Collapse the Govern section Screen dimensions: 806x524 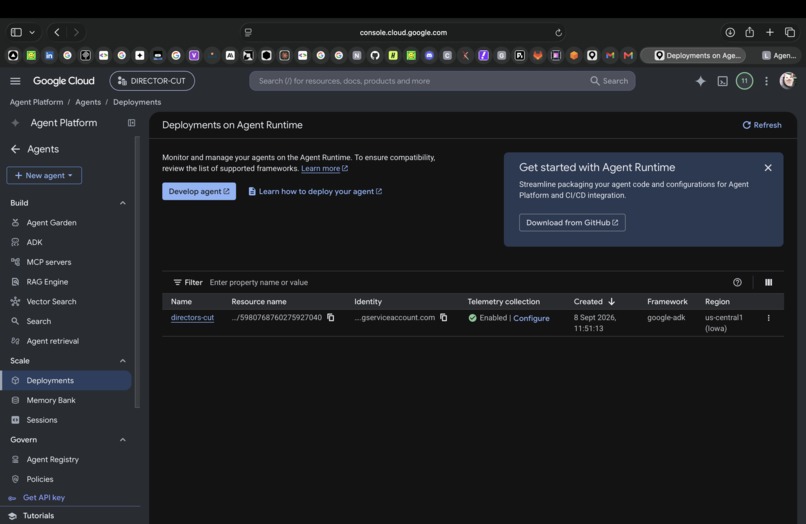122,440
